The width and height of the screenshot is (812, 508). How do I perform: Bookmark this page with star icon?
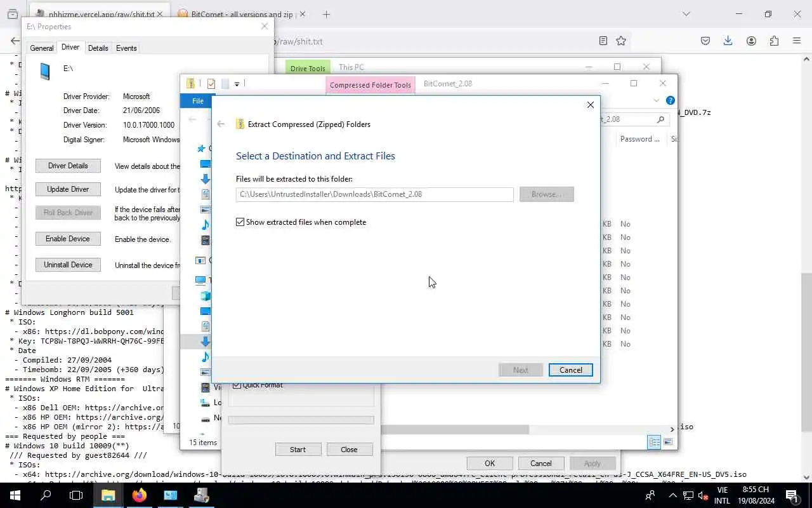[621, 41]
